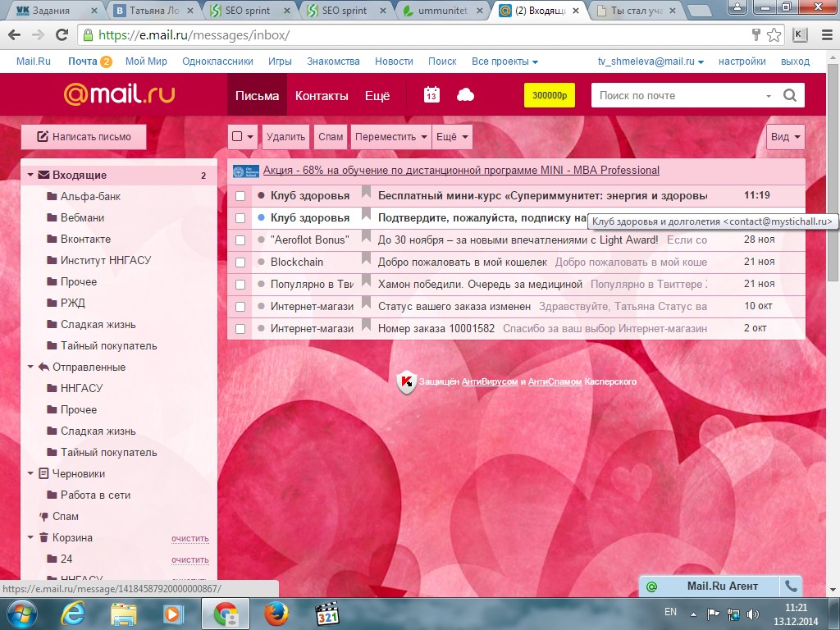Check the Aeroflot Bonus email checkbox
The height and width of the screenshot is (630, 840).
pyautogui.click(x=240, y=240)
